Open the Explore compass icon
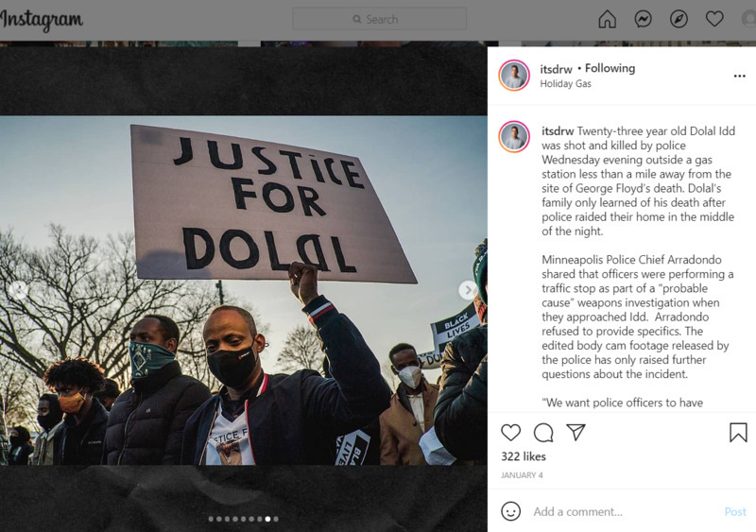This screenshot has height=532, width=756. click(679, 19)
